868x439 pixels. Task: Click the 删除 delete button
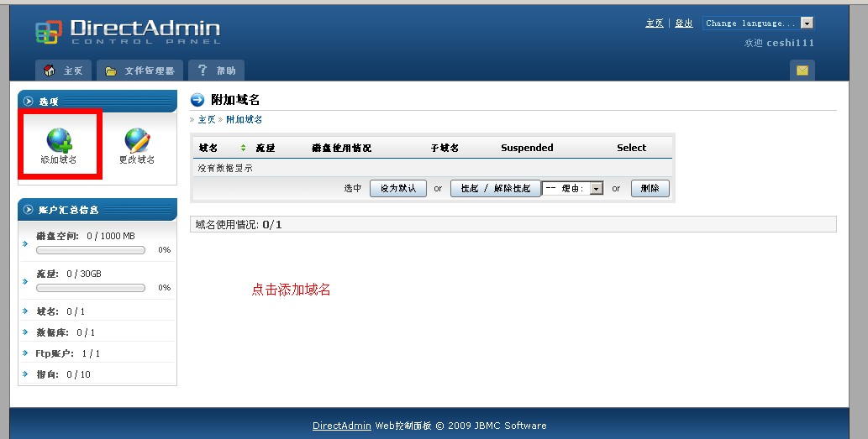tap(650, 188)
